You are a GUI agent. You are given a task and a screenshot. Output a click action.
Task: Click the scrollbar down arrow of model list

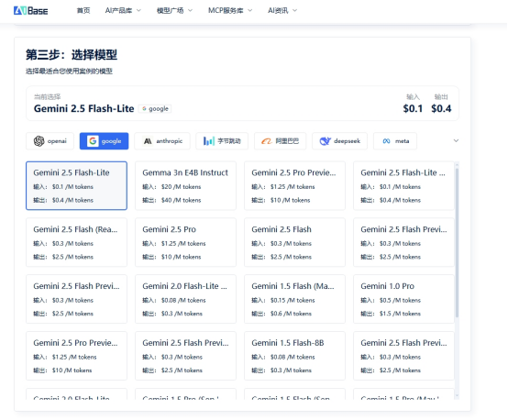[457, 395]
